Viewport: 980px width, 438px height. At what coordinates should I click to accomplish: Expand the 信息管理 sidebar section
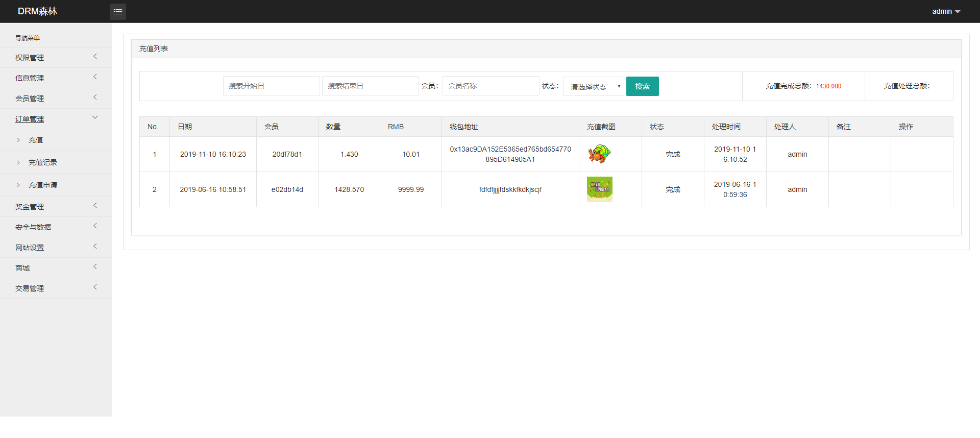pos(55,78)
